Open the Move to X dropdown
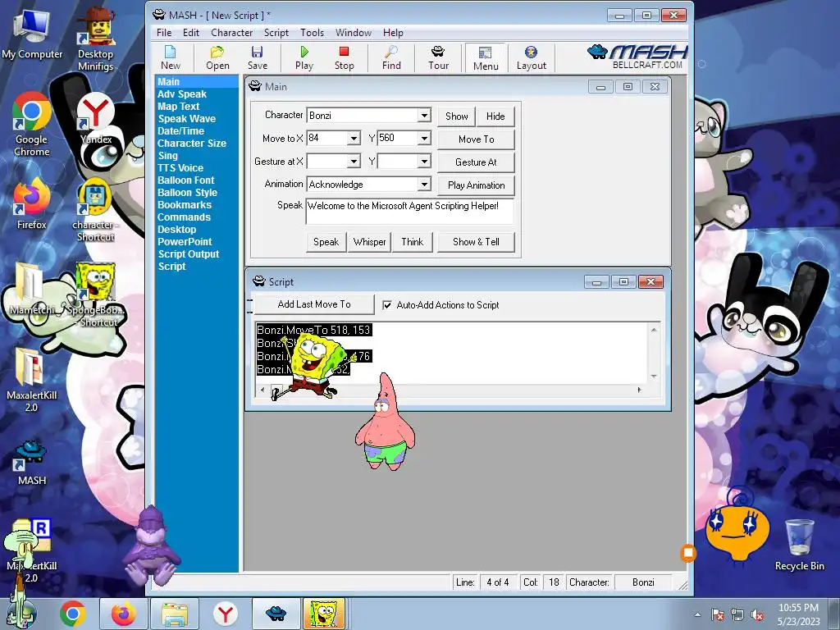840x630 pixels. click(354, 138)
